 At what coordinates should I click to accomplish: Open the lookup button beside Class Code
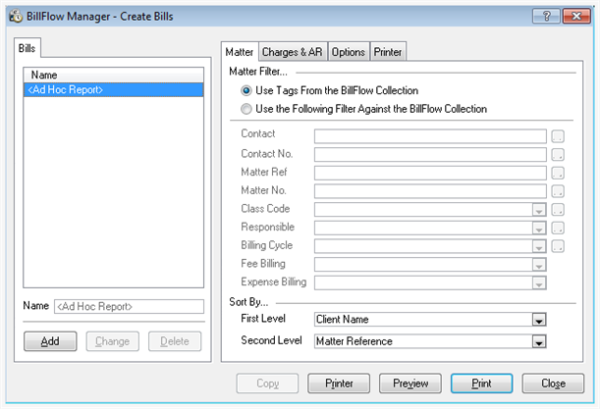(x=558, y=210)
